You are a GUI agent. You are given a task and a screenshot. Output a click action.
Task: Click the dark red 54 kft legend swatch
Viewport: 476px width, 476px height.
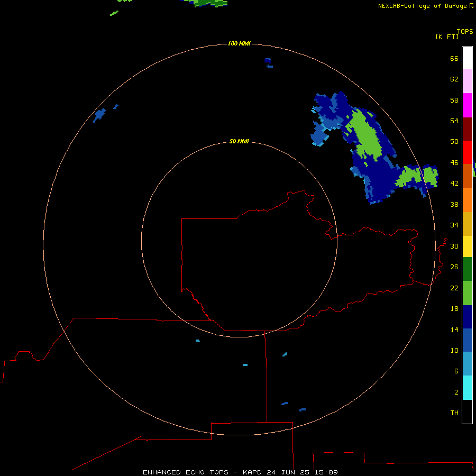467,129
